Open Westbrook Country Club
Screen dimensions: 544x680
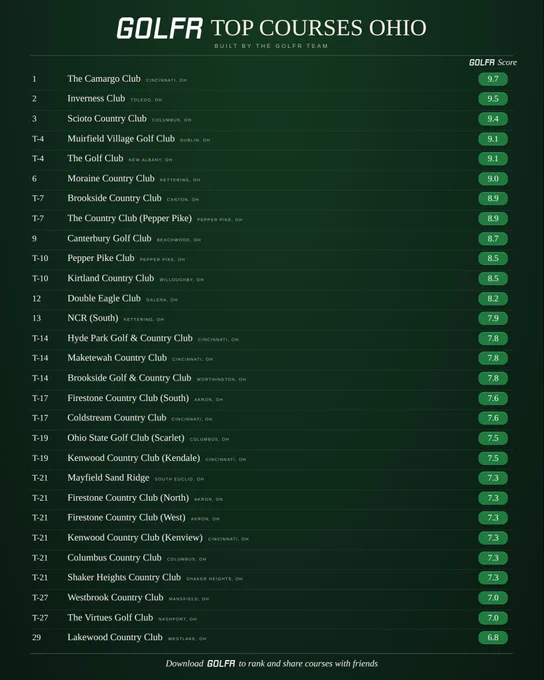pyautogui.click(x=115, y=597)
